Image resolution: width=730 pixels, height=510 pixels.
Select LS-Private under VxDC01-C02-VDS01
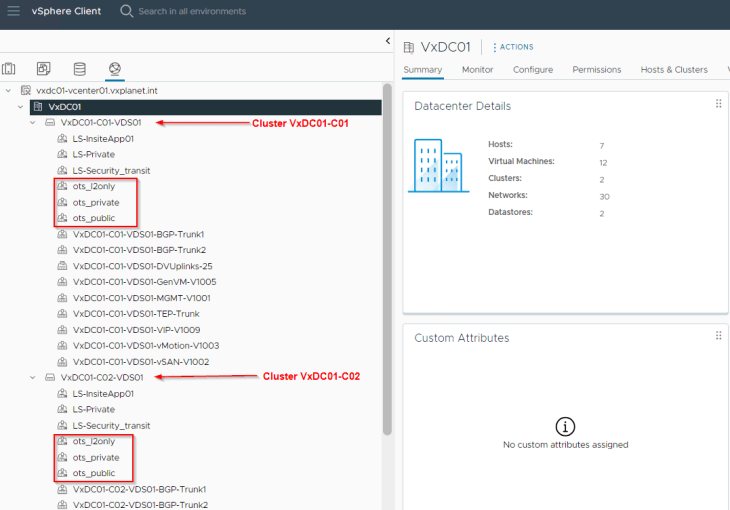point(94,409)
